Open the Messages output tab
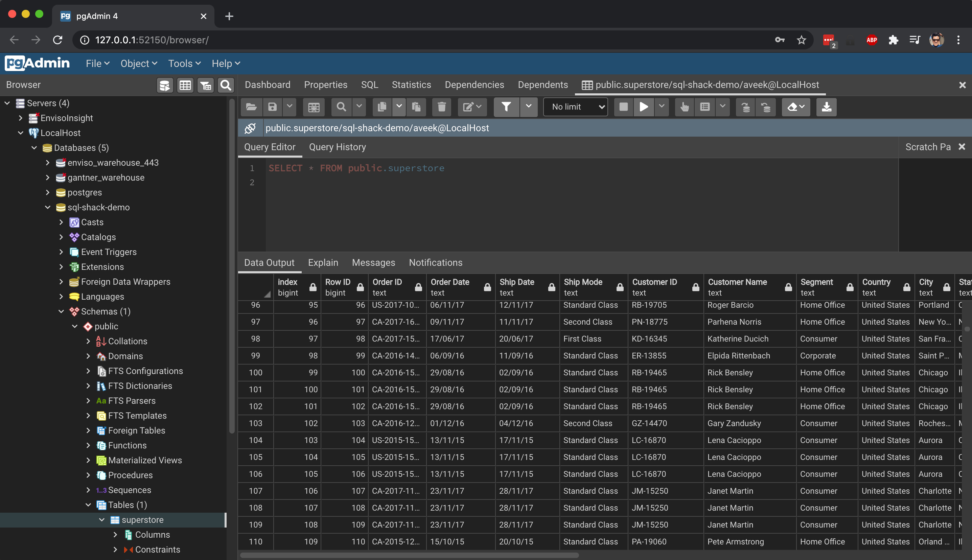 pos(373,263)
